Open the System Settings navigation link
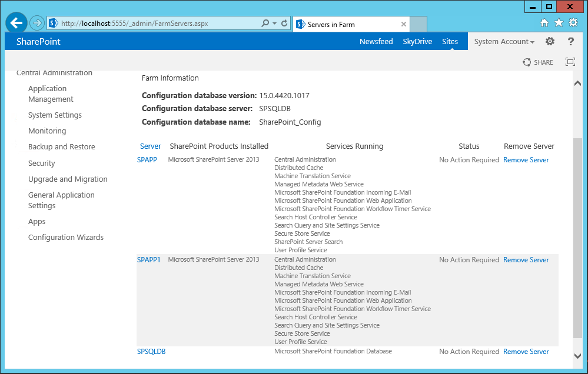The image size is (588, 374). tap(55, 115)
